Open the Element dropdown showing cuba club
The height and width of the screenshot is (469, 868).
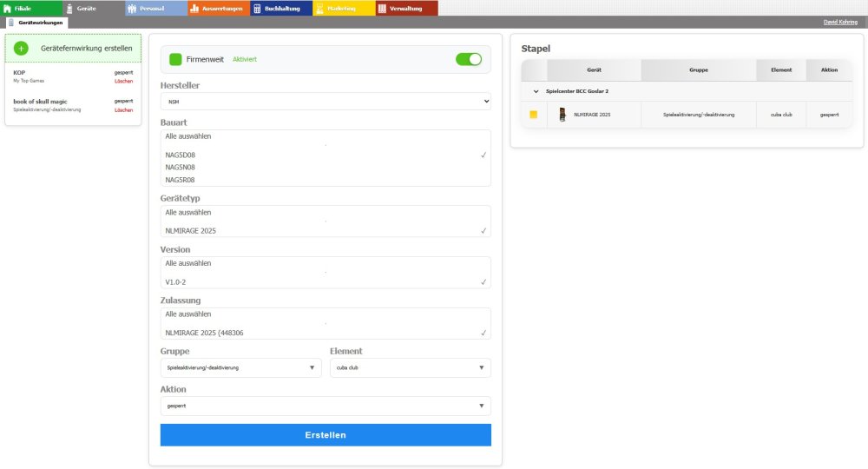[x=411, y=367]
